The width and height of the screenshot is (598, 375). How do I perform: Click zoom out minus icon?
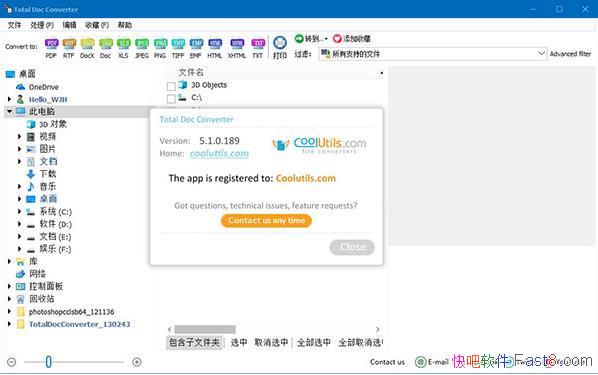[x=11, y=362]
